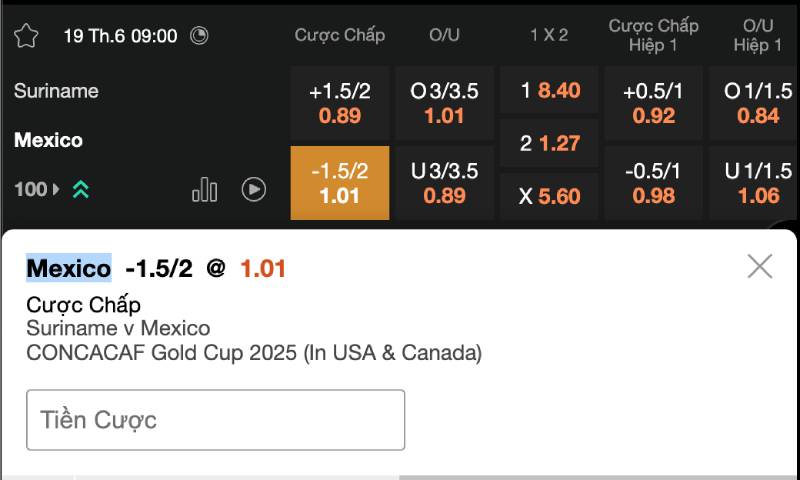Click the Tiền Cược stake input field
Image resolution: width=800 pixels, height=480 pixels.
[215, 420]
